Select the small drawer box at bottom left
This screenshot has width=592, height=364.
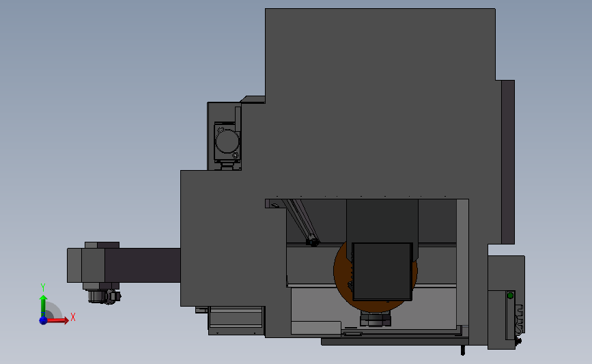[x=236, y=320]
